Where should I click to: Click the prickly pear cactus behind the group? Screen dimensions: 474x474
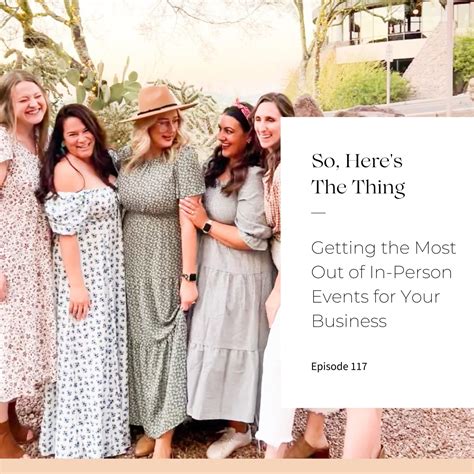click(x=107, y=87)
